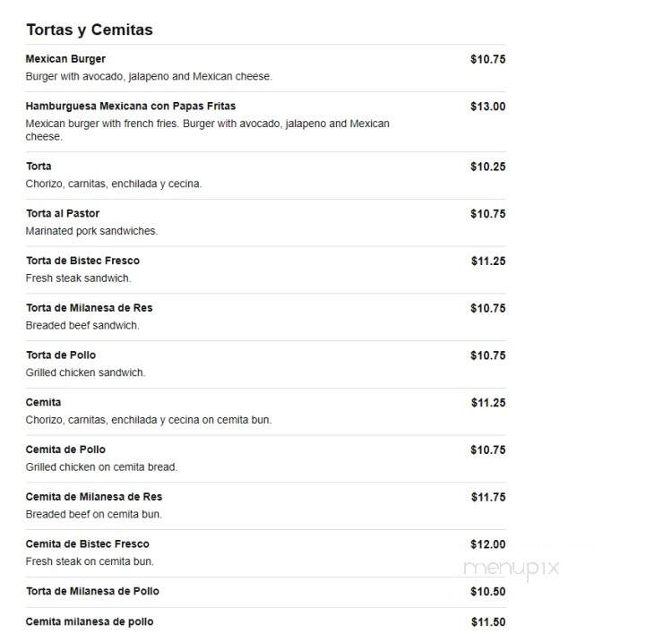The width and height of the screenshot is (672, 642).
Task: Click the Breaded beef on cemita bun description
Action: tap(94, 514)
